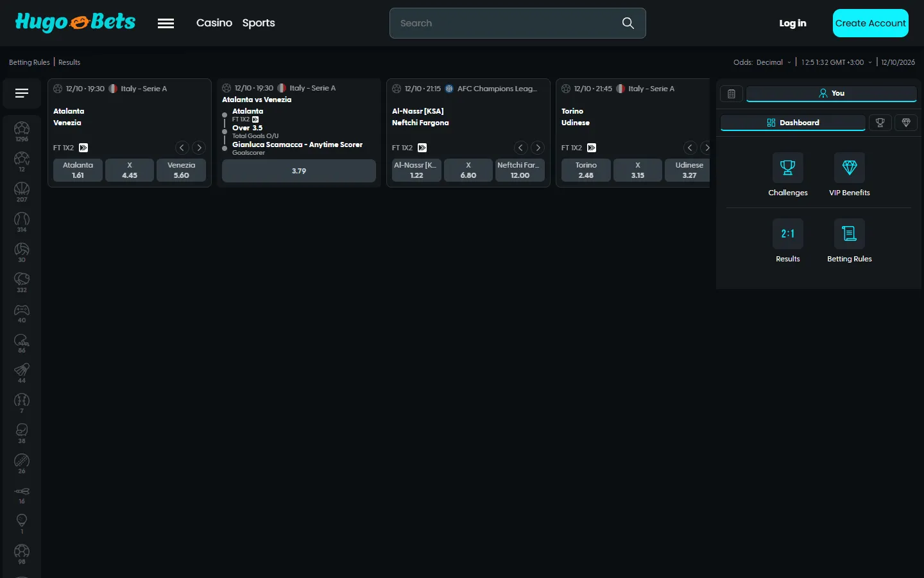924x578 pixels.
Task: Open the GMT +3:00 timezone dropdown
Action: click(x=837, y=62)
